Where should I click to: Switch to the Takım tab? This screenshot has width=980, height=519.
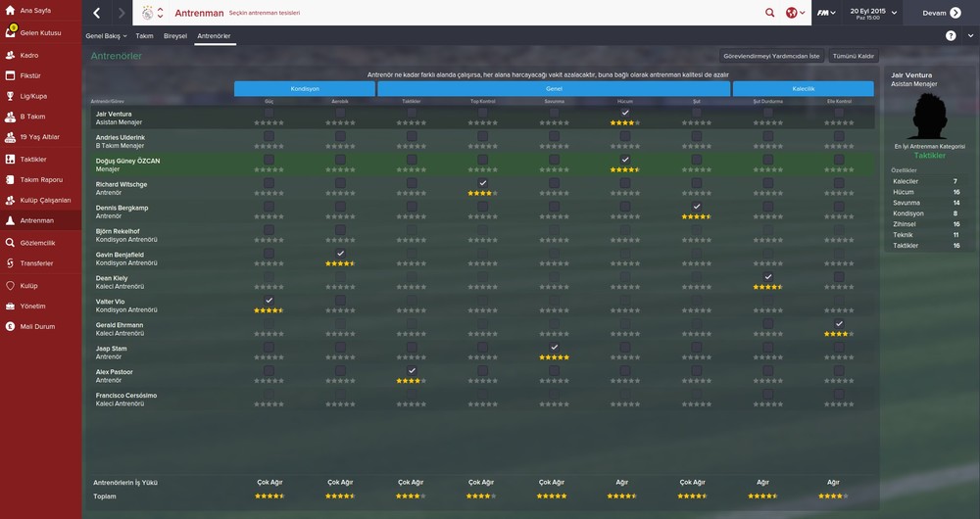coord(144,35)
